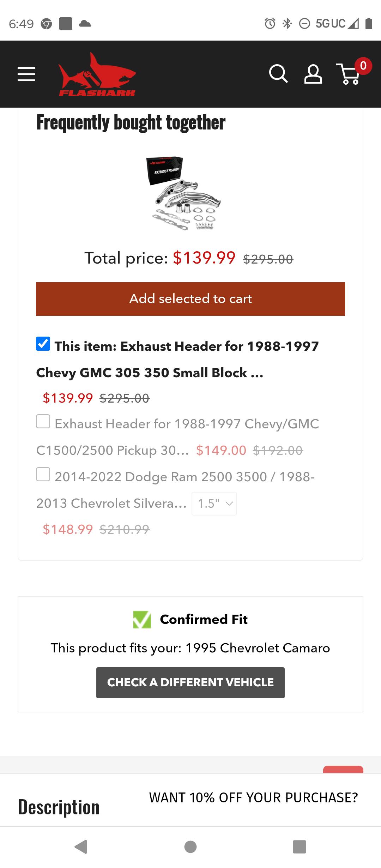This screenshot has width=381, height=868.
Task: Open the search magnifier icon
Action: point(278,74)
